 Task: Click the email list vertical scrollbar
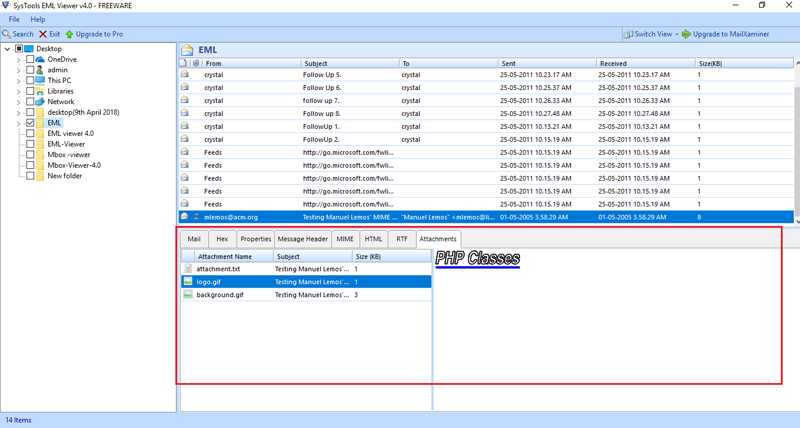(796, 140)
